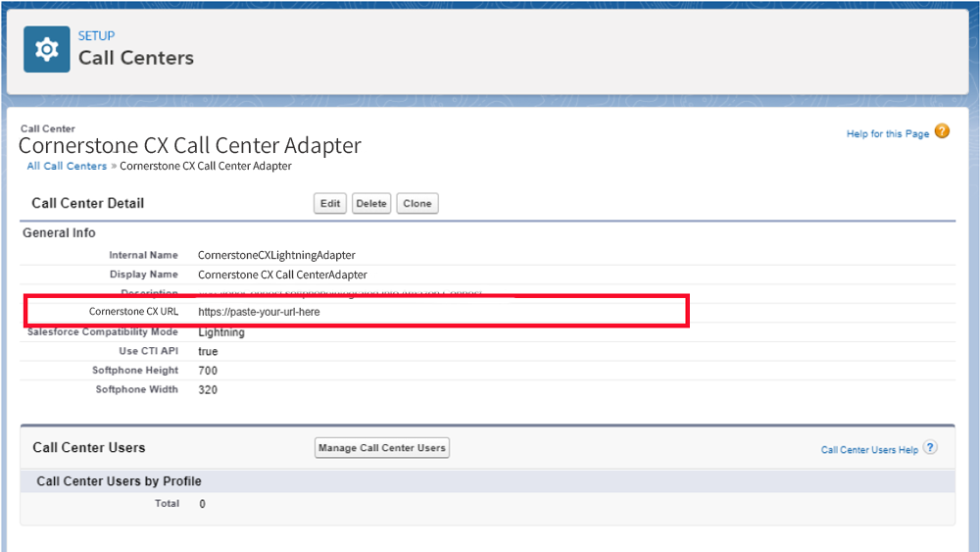Click the Use CTI API label

[148, 351]
